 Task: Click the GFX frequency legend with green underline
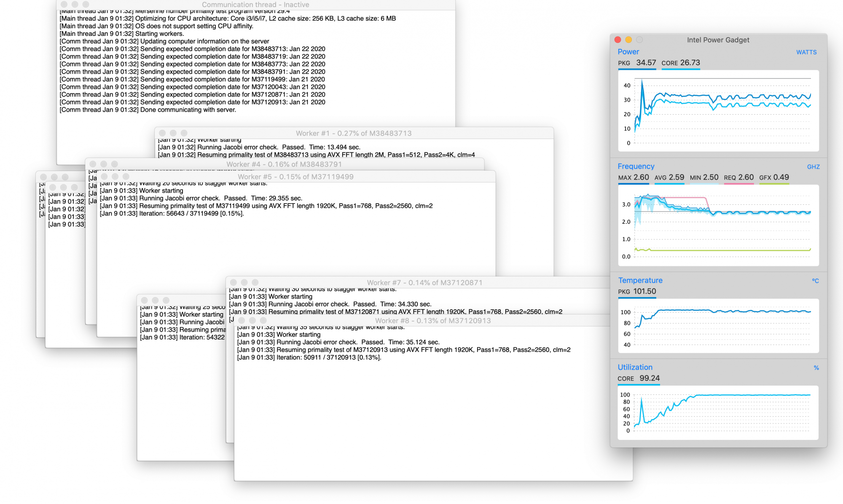[x=774, y=178]
